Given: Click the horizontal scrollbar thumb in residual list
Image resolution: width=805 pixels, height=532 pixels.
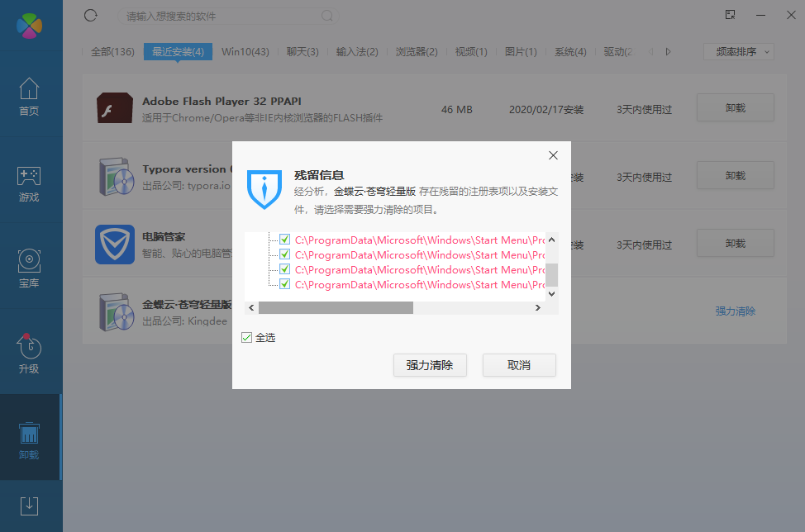Looking at the screenshot, I should tap(336, 308).
